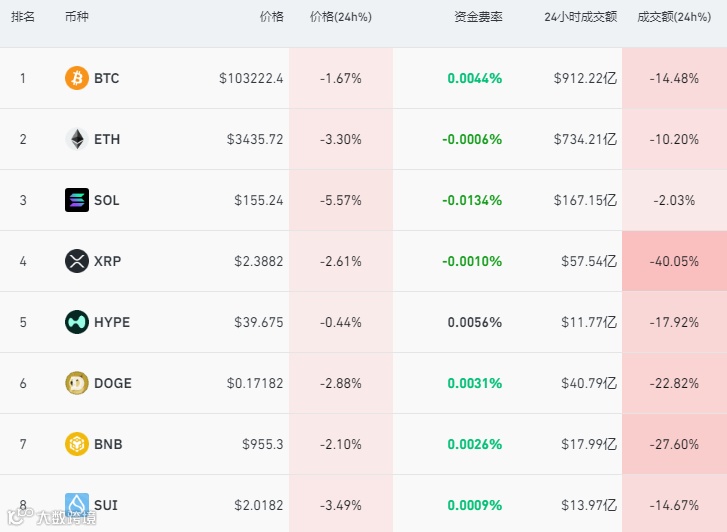Click volume value $11.77亿
This screenshot has height=532, width=727.
(x=589, y=322)
